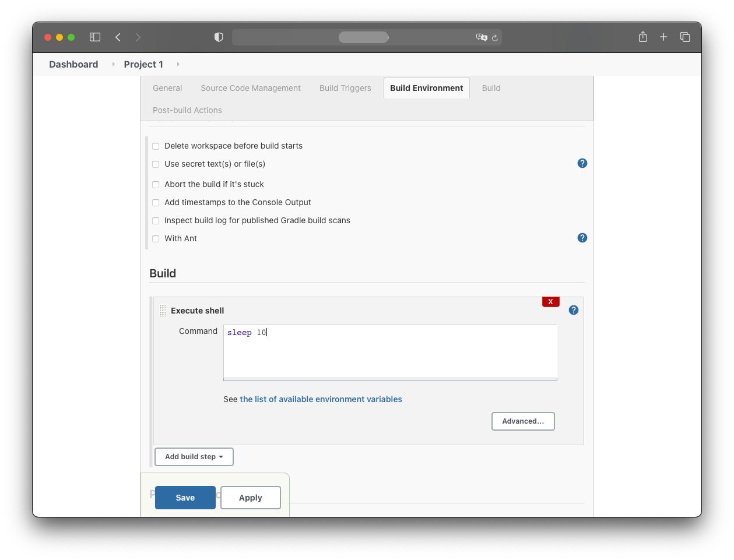The image size is (734, 560).
Task: Click inside the Command text area
Action: point(390,351)
